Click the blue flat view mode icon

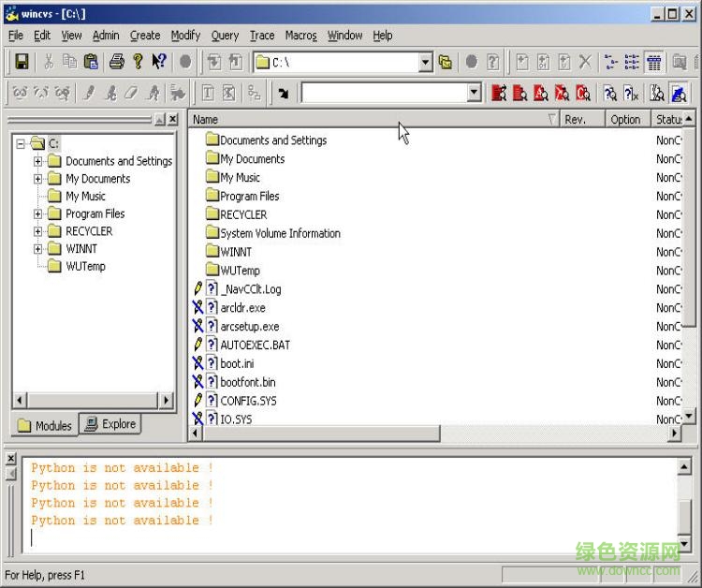point(679,93)
